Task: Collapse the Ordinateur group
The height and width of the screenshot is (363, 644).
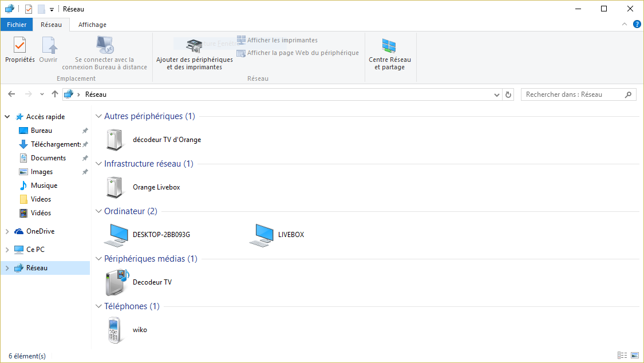Action: (x=98, y=211)
